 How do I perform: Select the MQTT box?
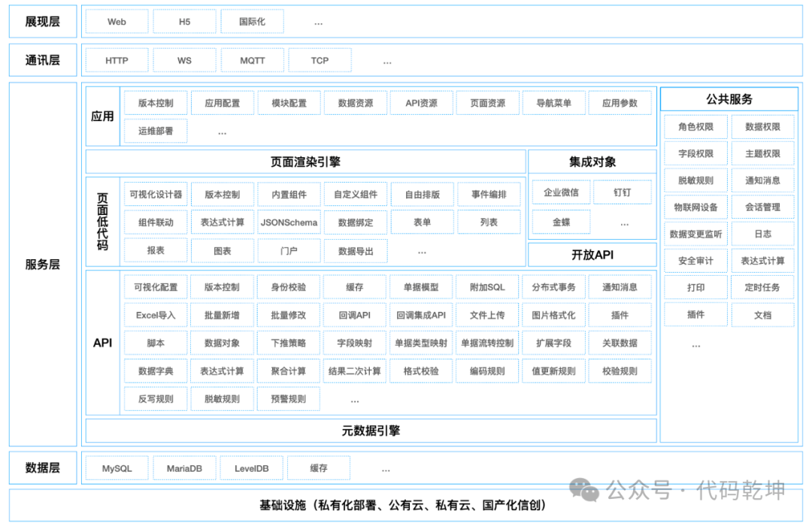pos(252,61)
